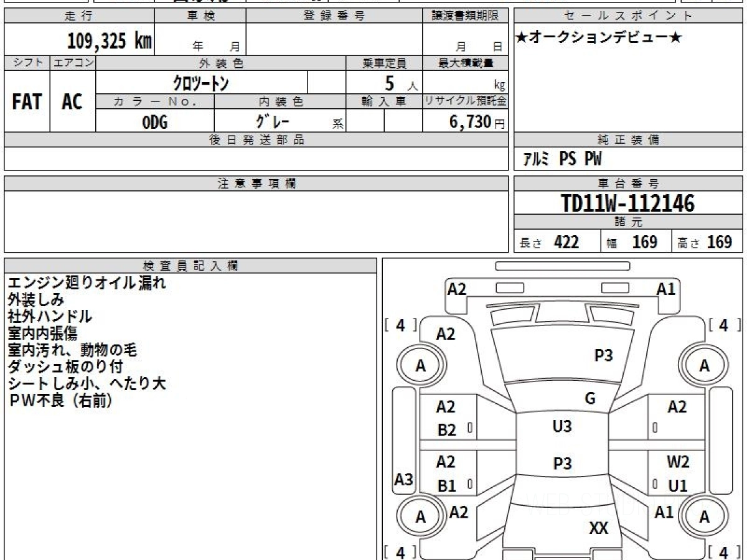Click the 車台番号 header
This screenshot has height=560, width=747.
629,184
